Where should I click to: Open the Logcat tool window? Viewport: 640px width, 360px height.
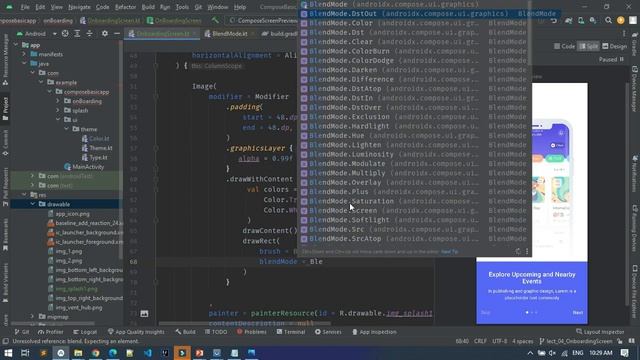pyautogui.click(x=85, y=332)
